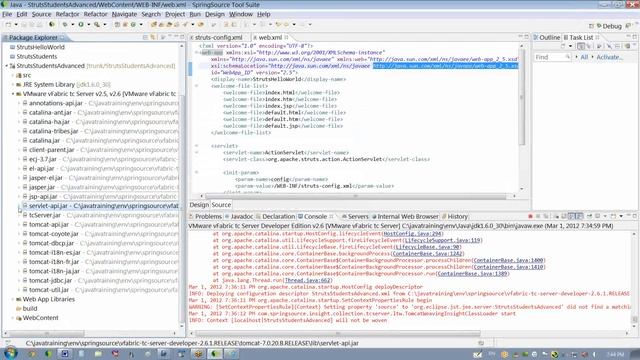Collapse all in Package Explorer toolbar
Viewport: 640px width, 360px height.
[x=145, y=37]
